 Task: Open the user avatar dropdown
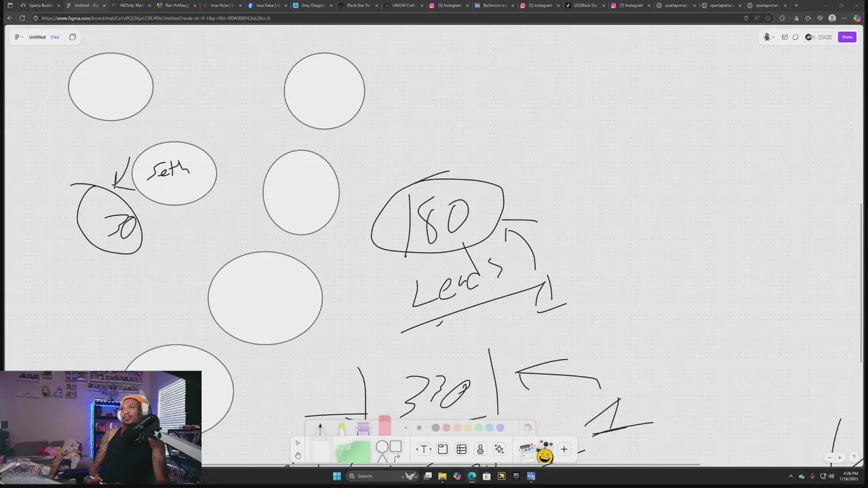coord(768,37)
